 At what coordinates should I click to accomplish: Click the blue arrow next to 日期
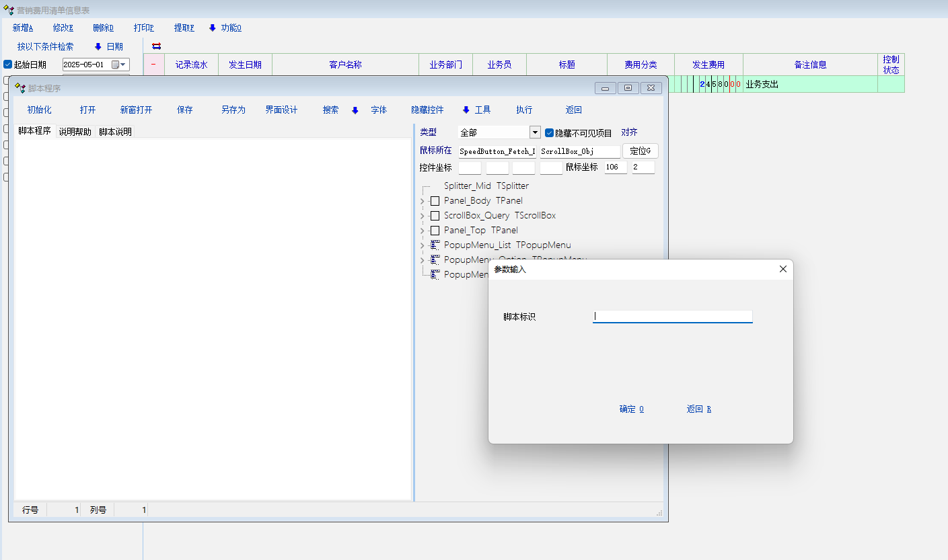point(98,47)
